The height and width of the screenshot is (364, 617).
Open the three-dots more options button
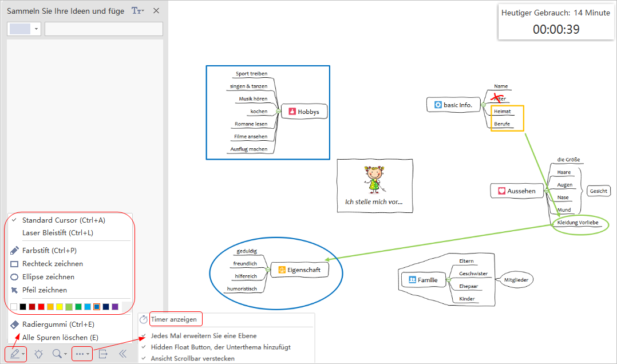click(x=80, y=354)
